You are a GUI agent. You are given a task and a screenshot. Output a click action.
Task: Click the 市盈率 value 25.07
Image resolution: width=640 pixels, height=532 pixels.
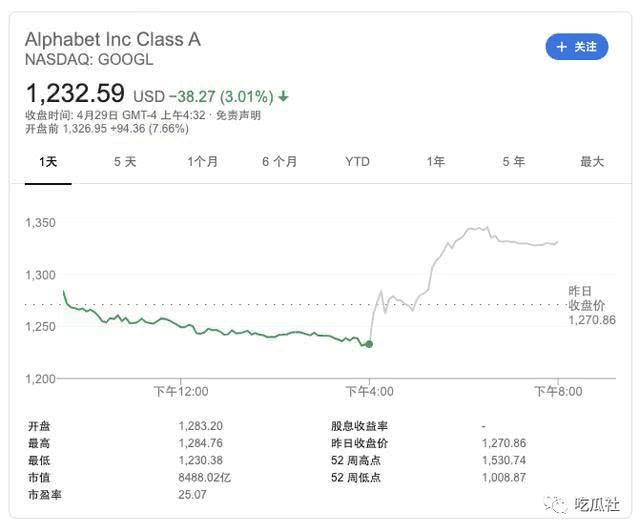point(191,494)
